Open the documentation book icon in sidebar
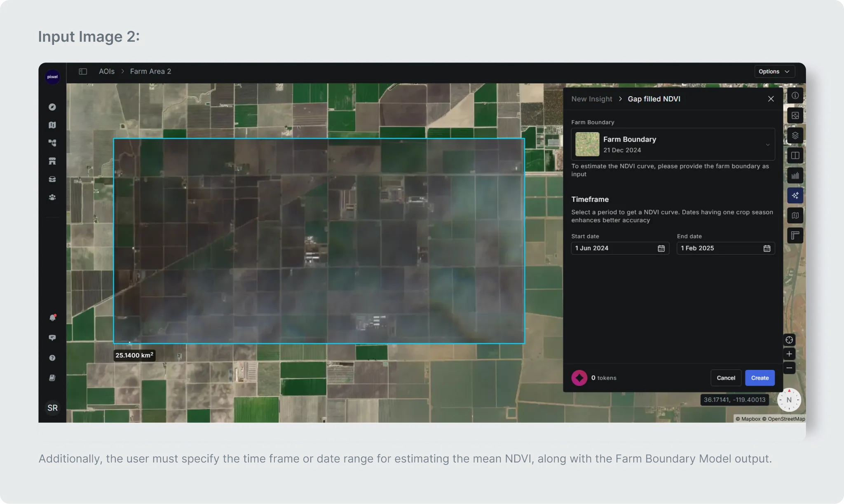Viewport: 844px width, 504px height. tap(52, 378)
